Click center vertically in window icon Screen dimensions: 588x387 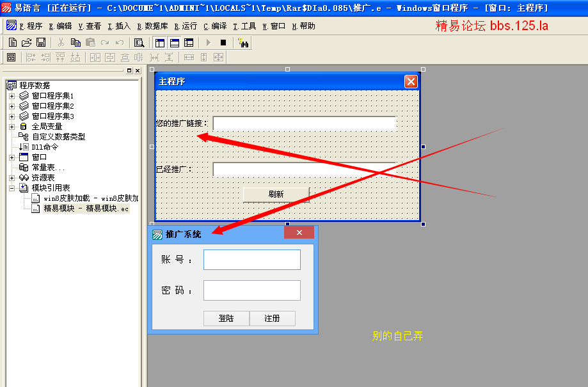tap(110, 58)
